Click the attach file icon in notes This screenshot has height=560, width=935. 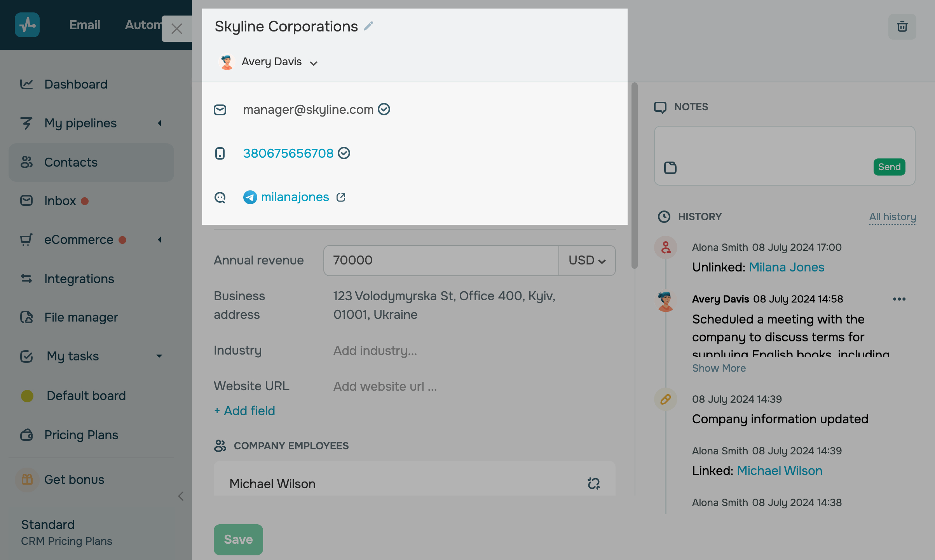click(670, 168)
